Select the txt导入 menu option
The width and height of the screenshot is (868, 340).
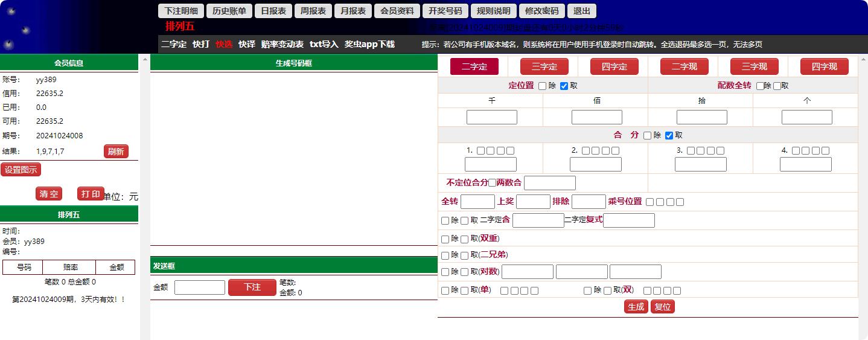point(324,44)
